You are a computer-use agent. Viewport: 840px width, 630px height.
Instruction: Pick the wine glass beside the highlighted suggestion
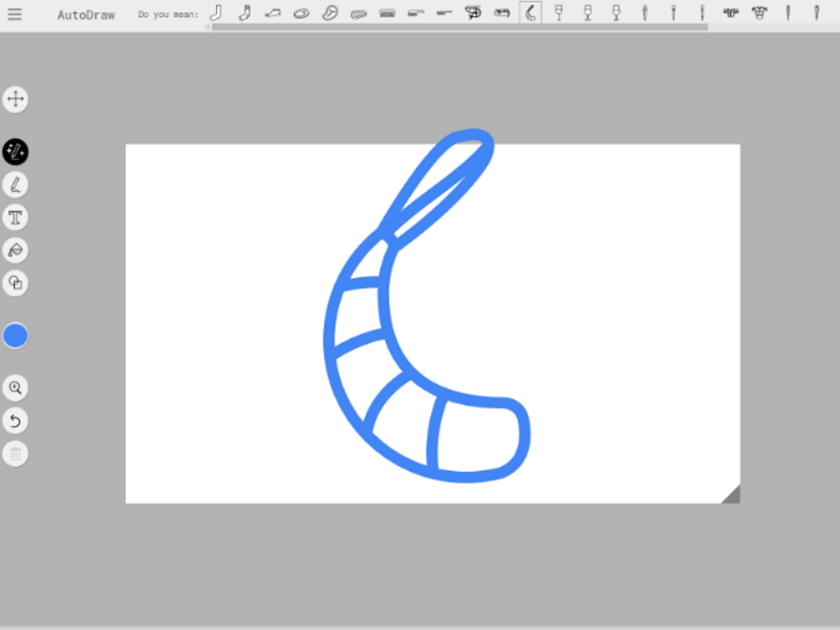[x=559, y=12]
